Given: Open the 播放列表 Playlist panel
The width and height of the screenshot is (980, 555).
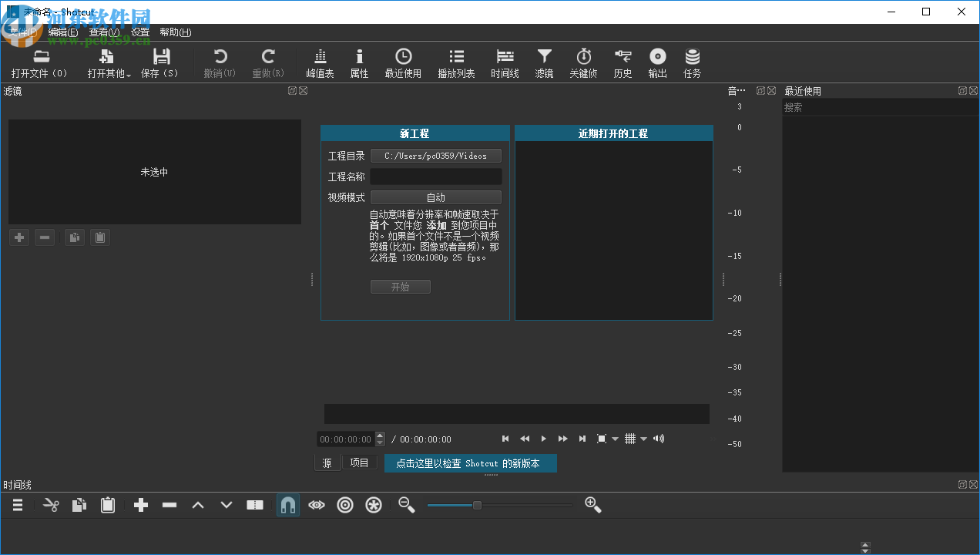Looking at the screenshot, I should tap(456, 62).
